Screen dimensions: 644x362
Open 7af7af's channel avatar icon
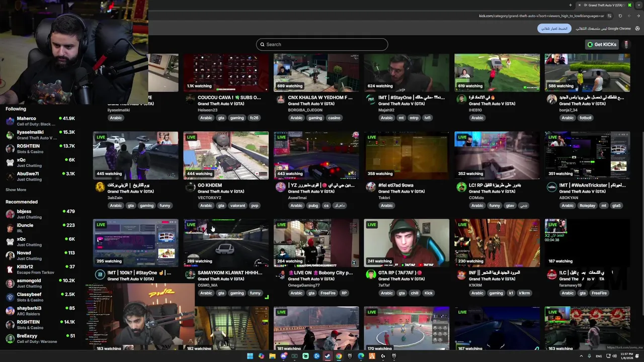371,275
